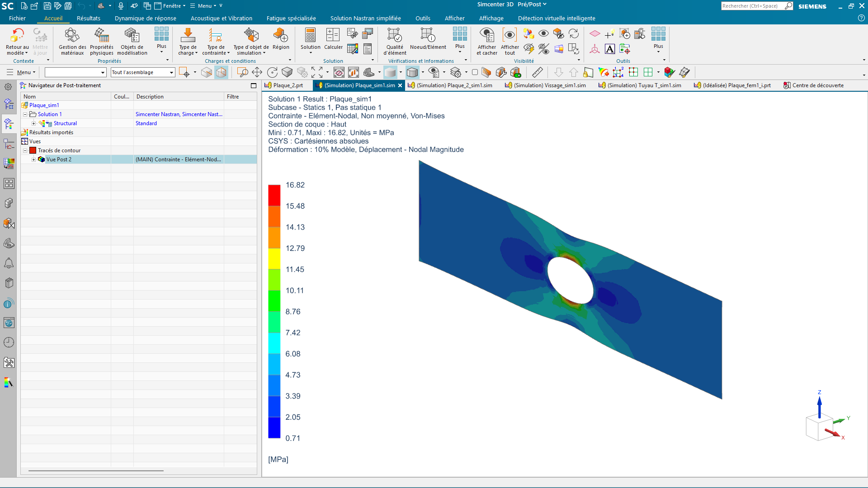Click Afficher et cacher icon
This screenshot has height=488, width=868.
tap(487, 35)
